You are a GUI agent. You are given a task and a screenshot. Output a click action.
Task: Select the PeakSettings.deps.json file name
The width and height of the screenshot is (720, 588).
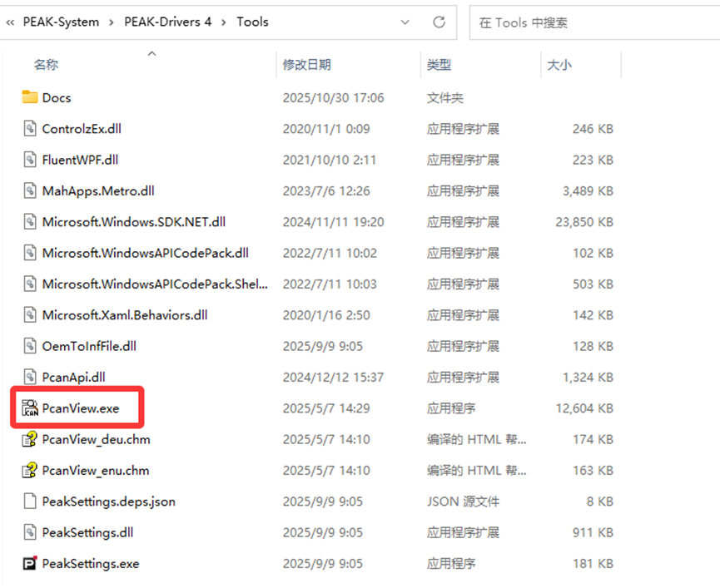click(109, 502)
